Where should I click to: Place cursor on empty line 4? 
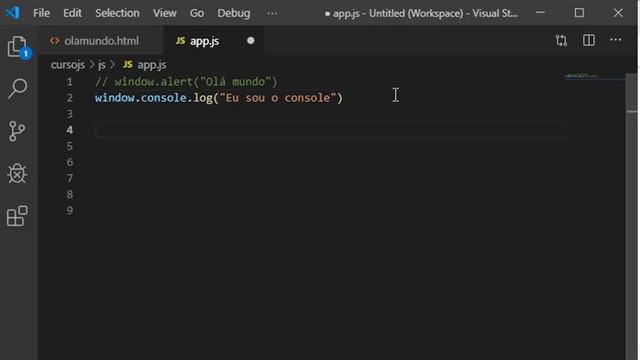tap(330, 130)
